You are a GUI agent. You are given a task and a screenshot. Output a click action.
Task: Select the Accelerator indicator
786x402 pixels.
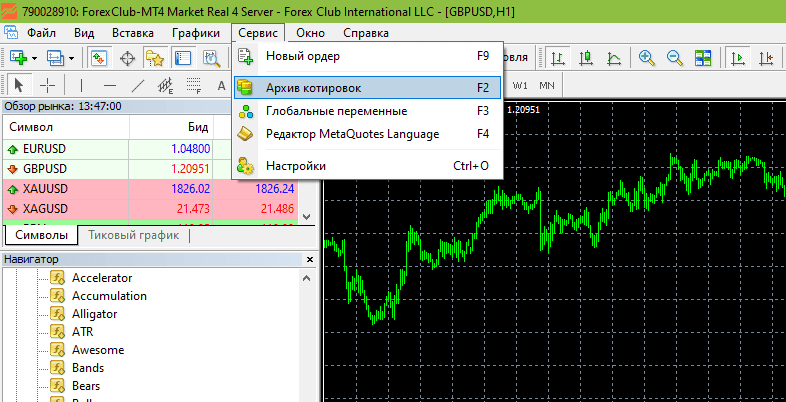click(x=102, y=277)
